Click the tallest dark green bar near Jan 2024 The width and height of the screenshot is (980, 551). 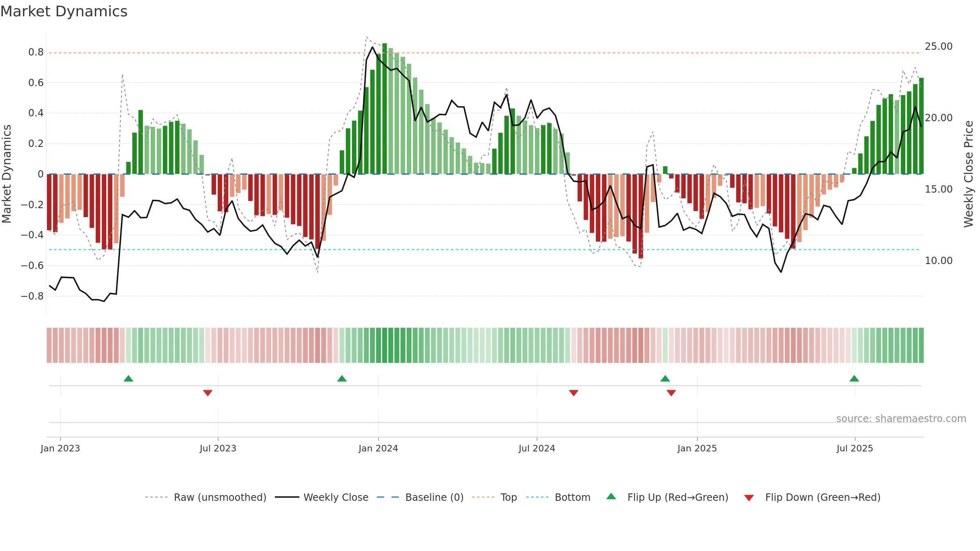[x=384, y=109]
